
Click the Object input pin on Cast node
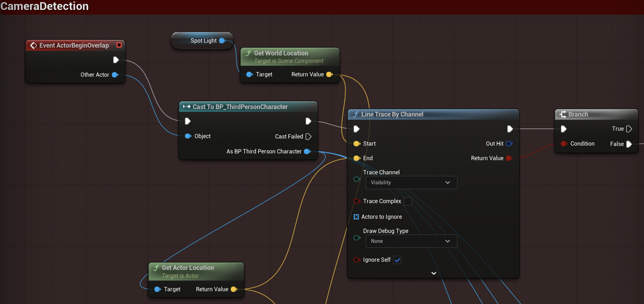[x=188, y=136]
